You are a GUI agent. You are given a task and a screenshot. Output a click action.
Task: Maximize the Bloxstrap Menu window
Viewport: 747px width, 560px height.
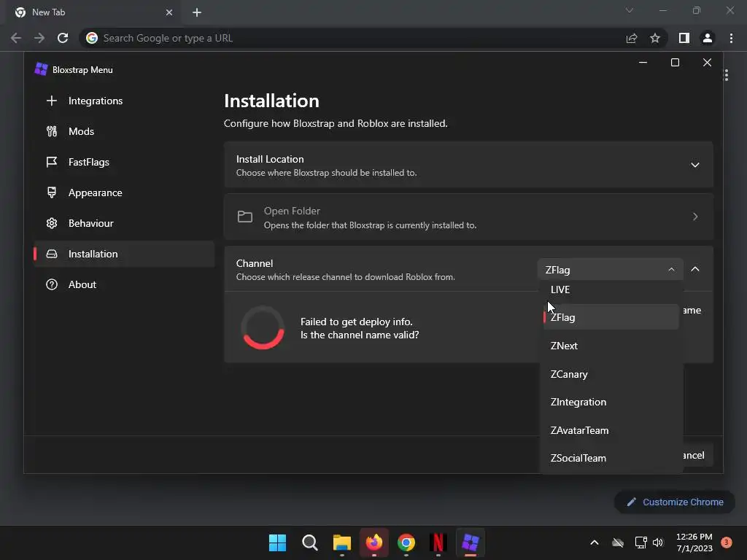tap(675, 63)
